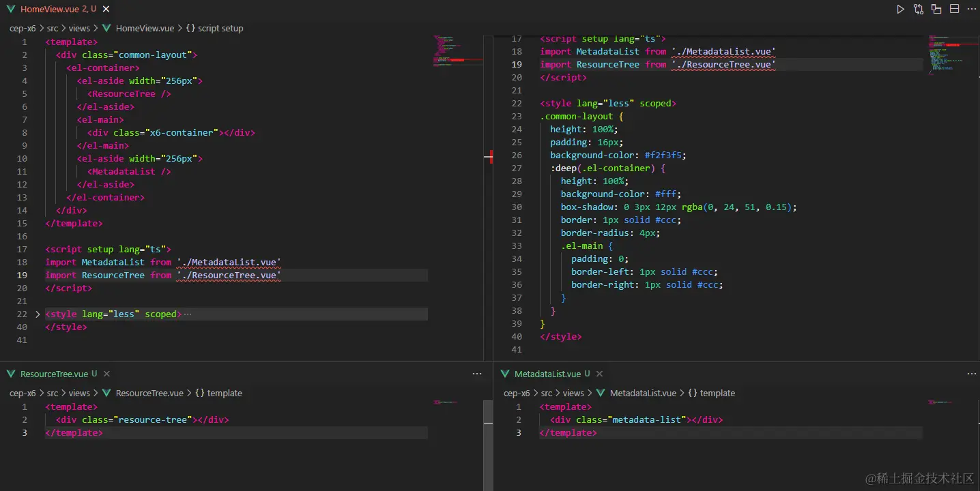Click the #fff background-color value
Screen dimensions: 980x491
[665, 194]
